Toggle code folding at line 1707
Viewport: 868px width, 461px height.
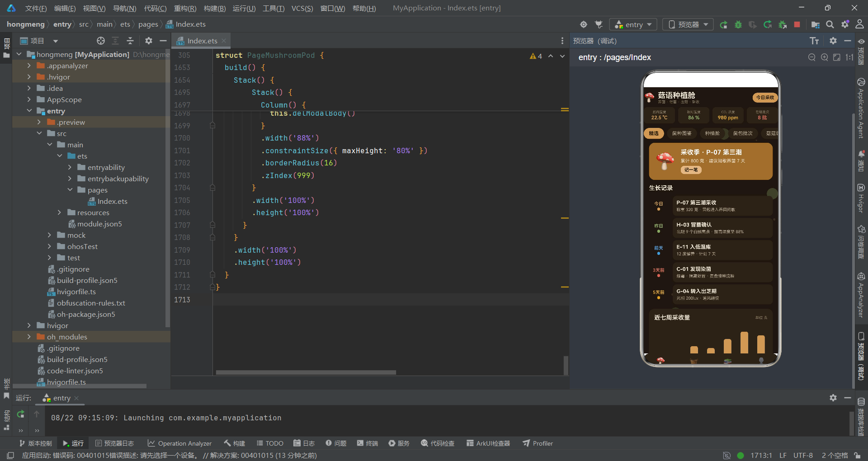pyautogui.click(x=212, y=225)
